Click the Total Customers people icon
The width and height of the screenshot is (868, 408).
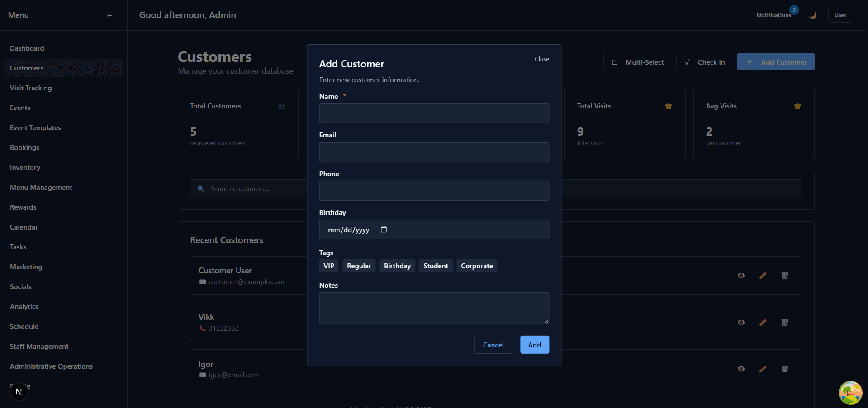282,107
